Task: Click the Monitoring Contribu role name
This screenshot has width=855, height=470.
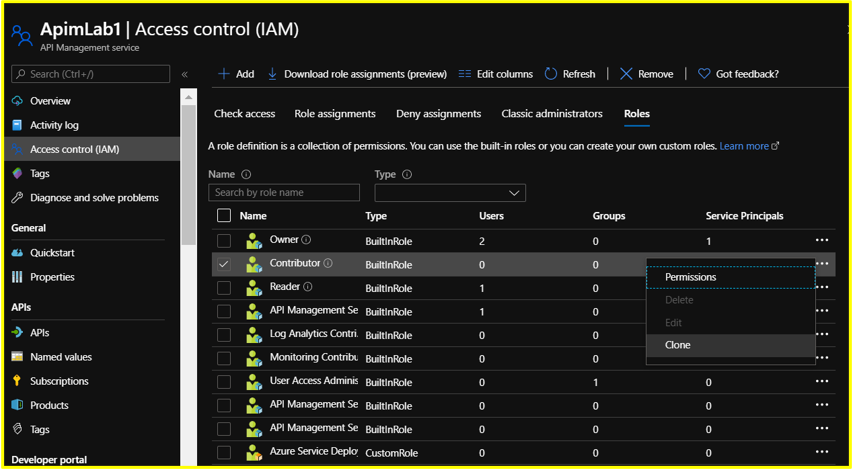Action: tap(314, 357)
